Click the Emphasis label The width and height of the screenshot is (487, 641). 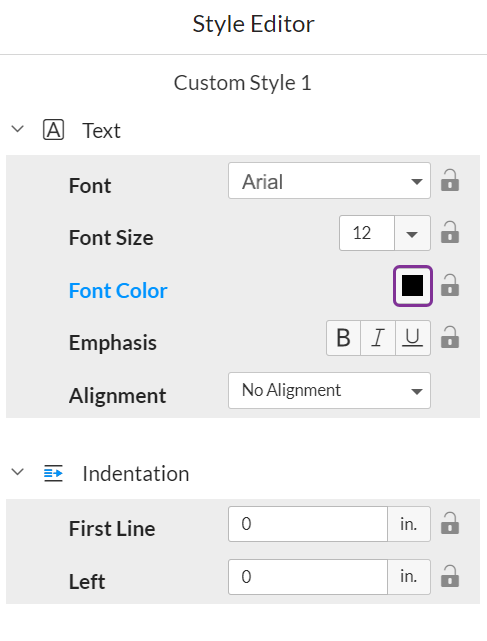113,343
